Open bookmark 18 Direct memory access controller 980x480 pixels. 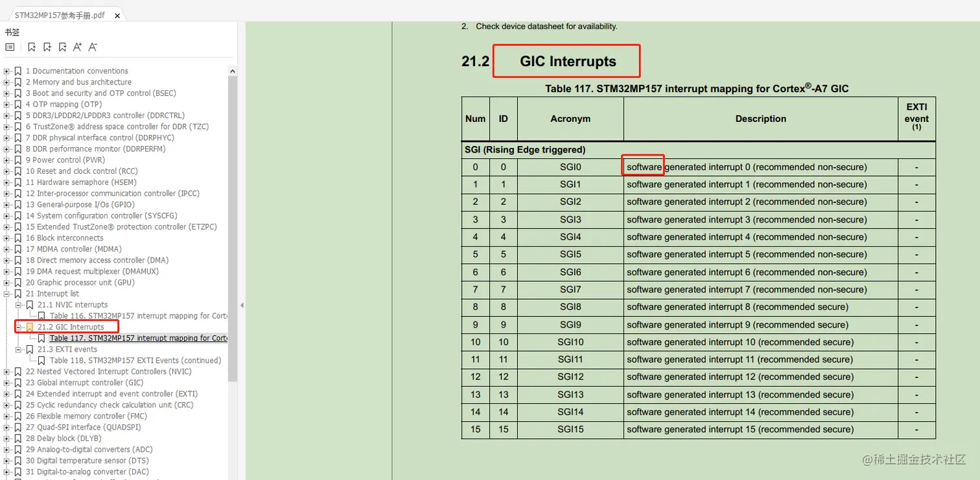pos(97,260)
